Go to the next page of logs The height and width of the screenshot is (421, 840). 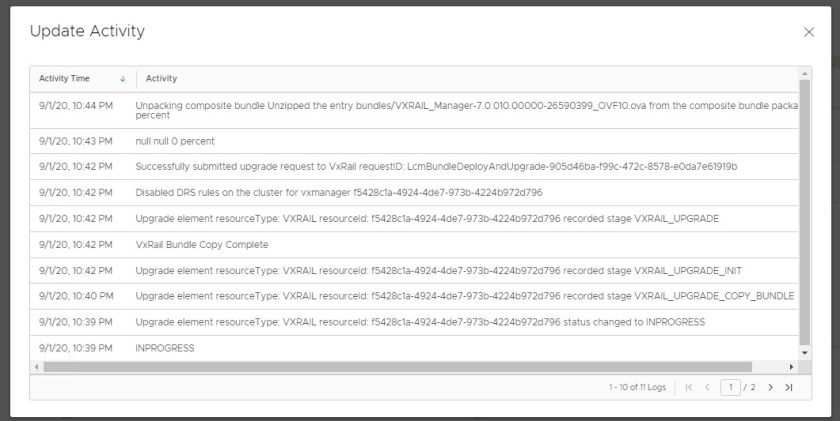coord(770,387)
